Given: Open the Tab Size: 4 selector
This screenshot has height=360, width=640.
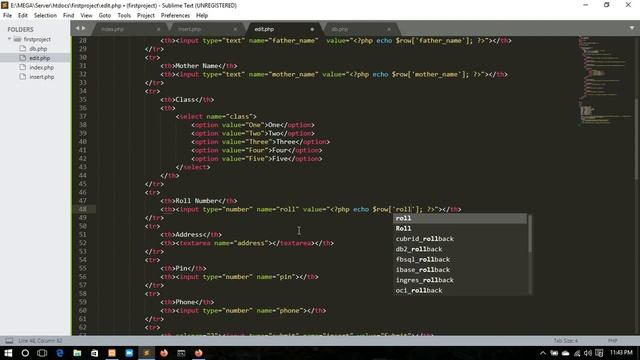Looking at the screenshot, I should click(x=566, y=340).
